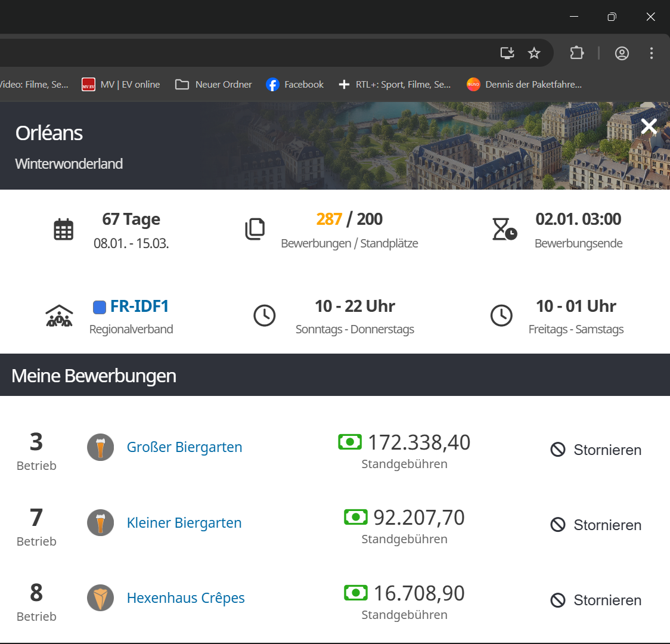Click the blue FR-IDF1 color square
The width and height of the screenshot is (670, 644).
coord(100,307)
